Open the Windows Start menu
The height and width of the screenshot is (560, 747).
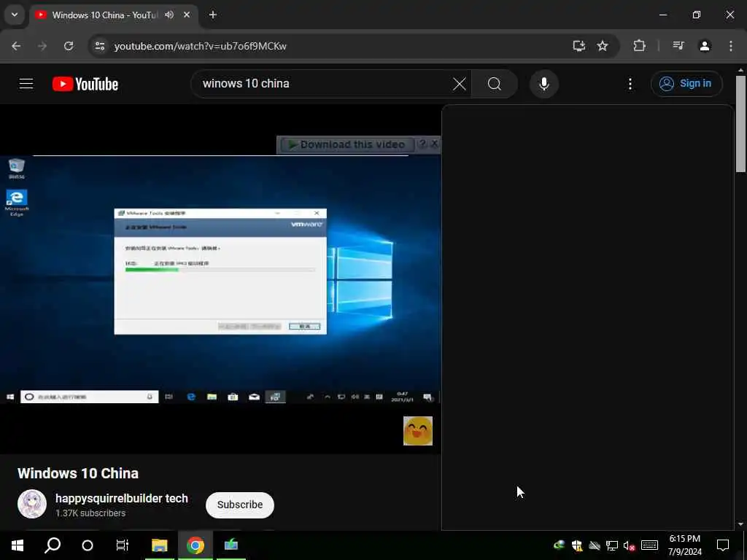(x=18, y=545)
